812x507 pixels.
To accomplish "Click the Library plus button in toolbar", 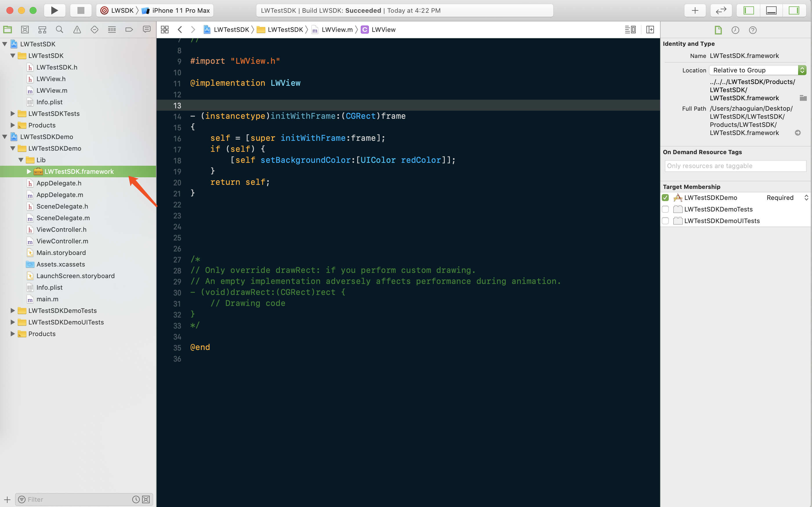I will pos(695,10).
